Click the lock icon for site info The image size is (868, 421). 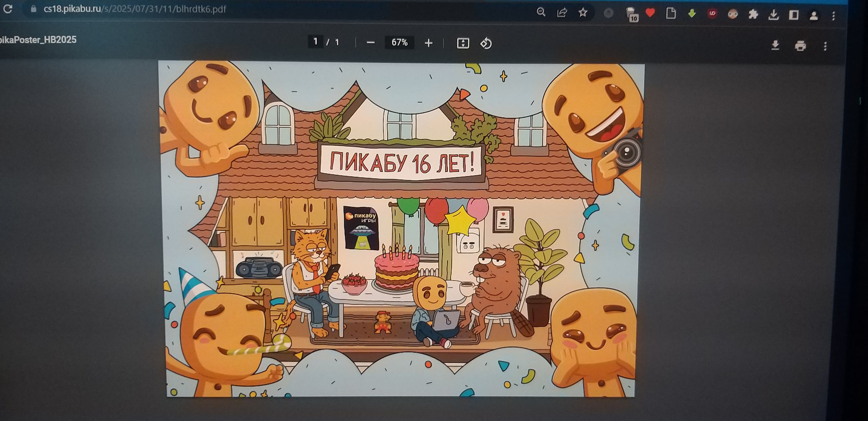(34, 9)
